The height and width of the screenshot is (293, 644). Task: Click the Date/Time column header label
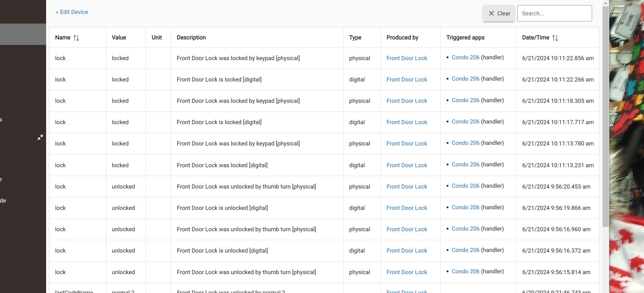(x=535, y=38)
